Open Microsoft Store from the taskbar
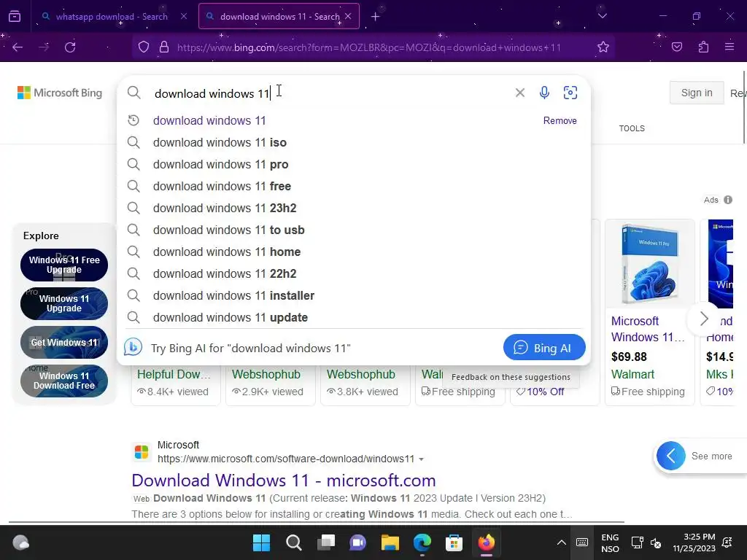Screen dimensions: 747x560 pos(454,542)
